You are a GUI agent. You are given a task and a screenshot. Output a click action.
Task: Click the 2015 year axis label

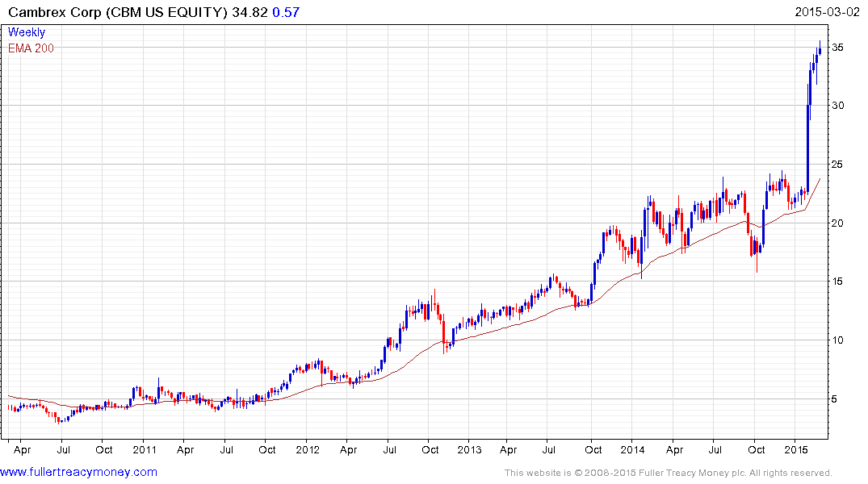796,449
